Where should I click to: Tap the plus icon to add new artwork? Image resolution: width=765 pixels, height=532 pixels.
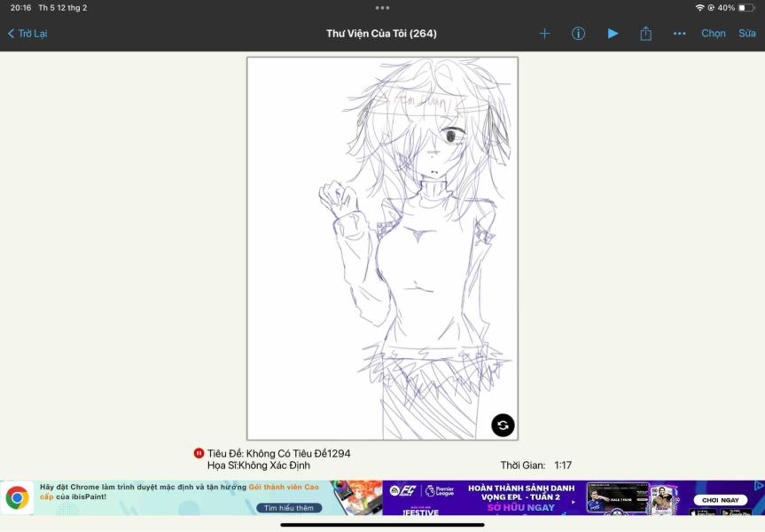[x=544, y=33]
